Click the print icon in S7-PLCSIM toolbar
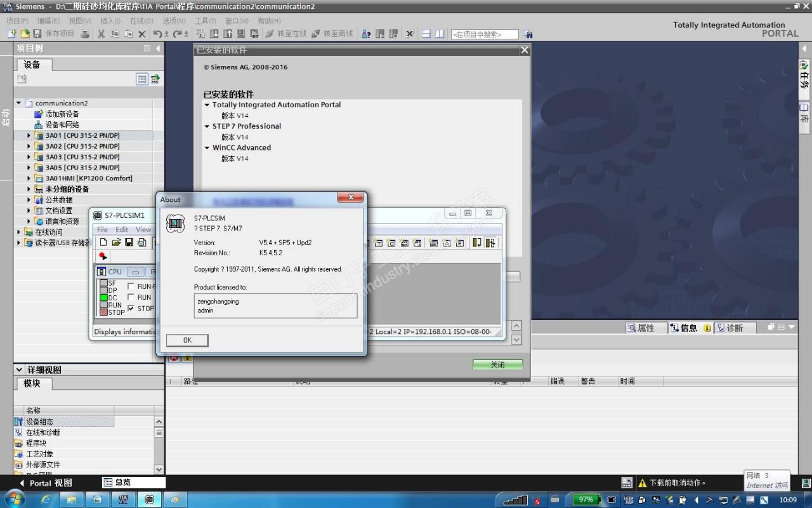Screen dimensions: 812x508 pyautogui.click(x=141, y=243)
